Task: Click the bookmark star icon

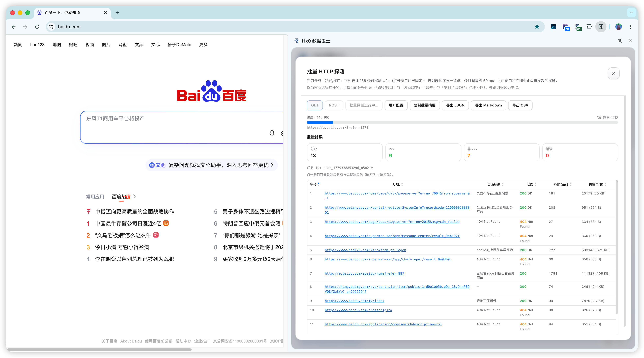Action: [x=537, y=27]
